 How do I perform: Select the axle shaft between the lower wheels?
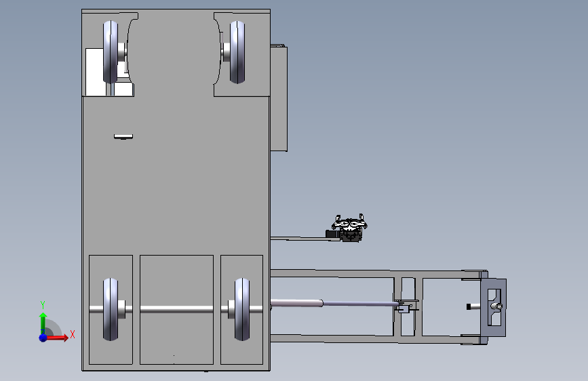click(x=176, y=309)
